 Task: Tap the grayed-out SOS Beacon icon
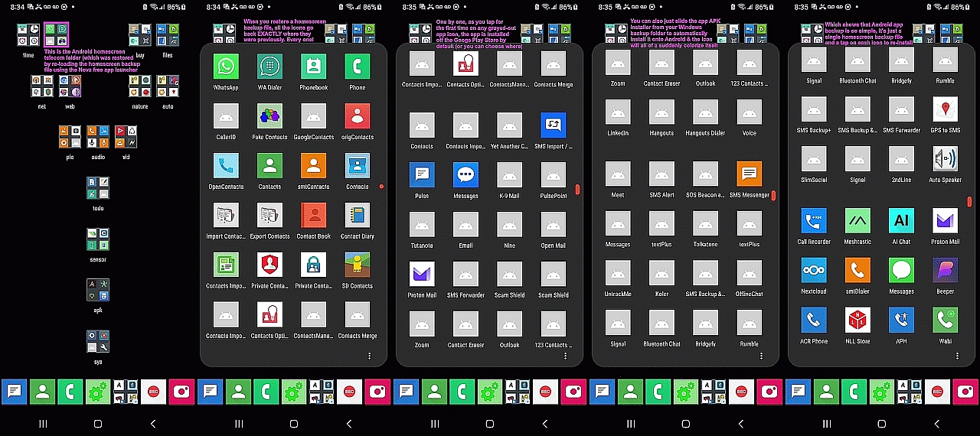pyautogui.click(x=706, y=174)
